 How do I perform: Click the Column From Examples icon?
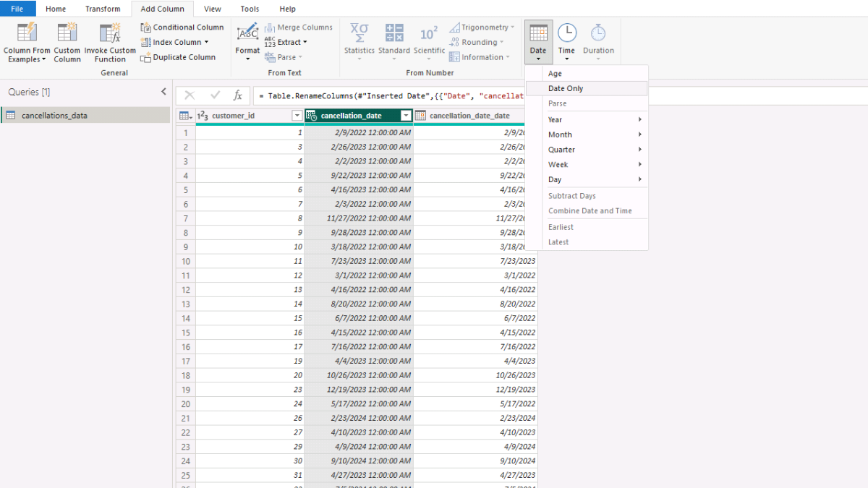pos(27,33)
